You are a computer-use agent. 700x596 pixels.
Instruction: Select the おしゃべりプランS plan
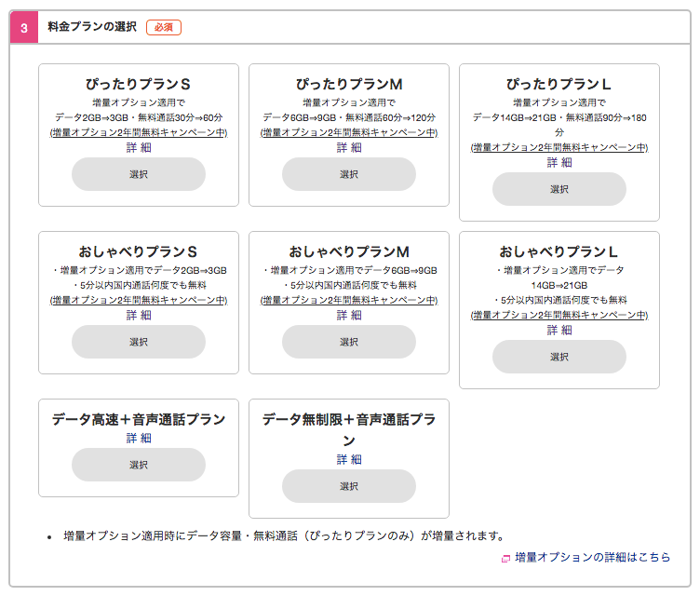pos(139,342)
